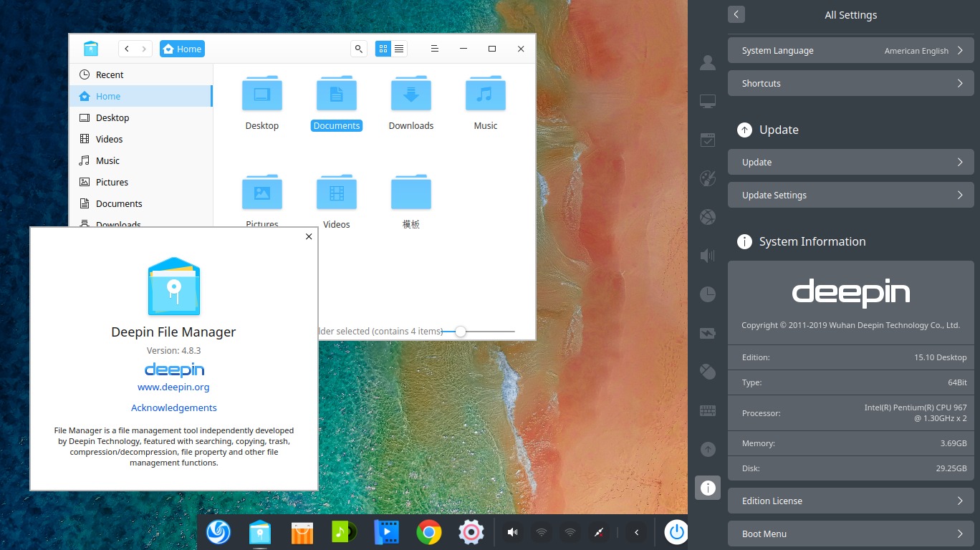The height and width of the screenshot is (550, 980).
Task: Open the Deepin launcher in the dock
Action: coord(218,532)
